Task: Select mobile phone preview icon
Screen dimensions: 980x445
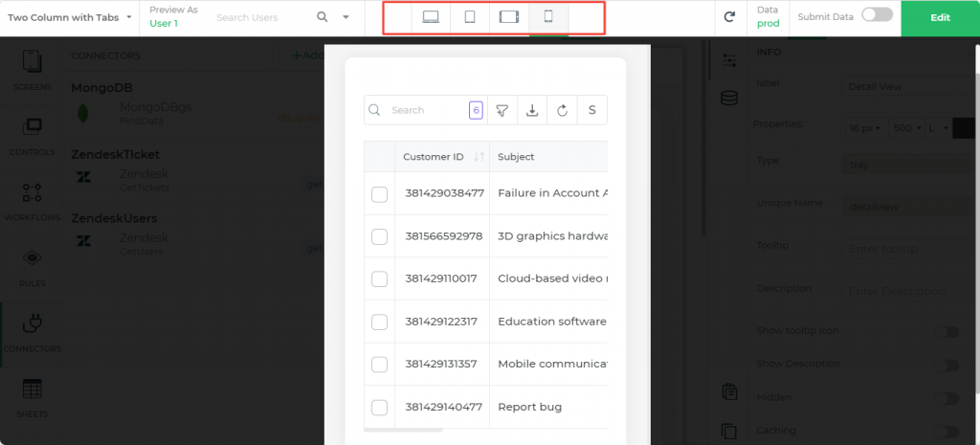Action: (548, 17)
